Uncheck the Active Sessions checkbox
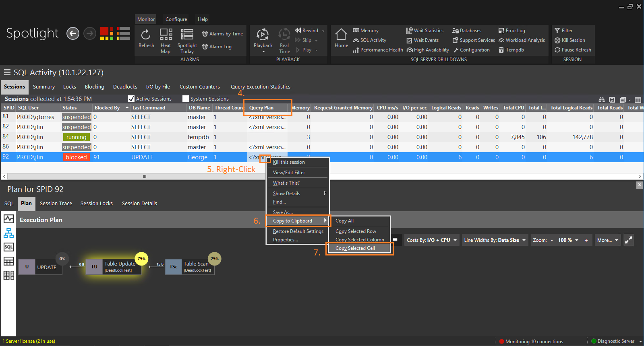Viewport: 644px width, 346px height. pyautogui.click(x=131, y=99)
